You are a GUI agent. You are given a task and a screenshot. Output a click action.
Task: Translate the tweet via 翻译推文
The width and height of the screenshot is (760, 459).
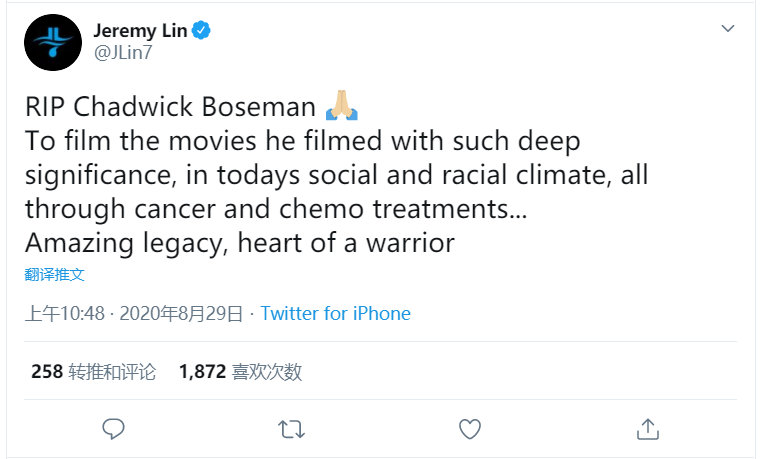pyautogui.click(x=55, y=275)
